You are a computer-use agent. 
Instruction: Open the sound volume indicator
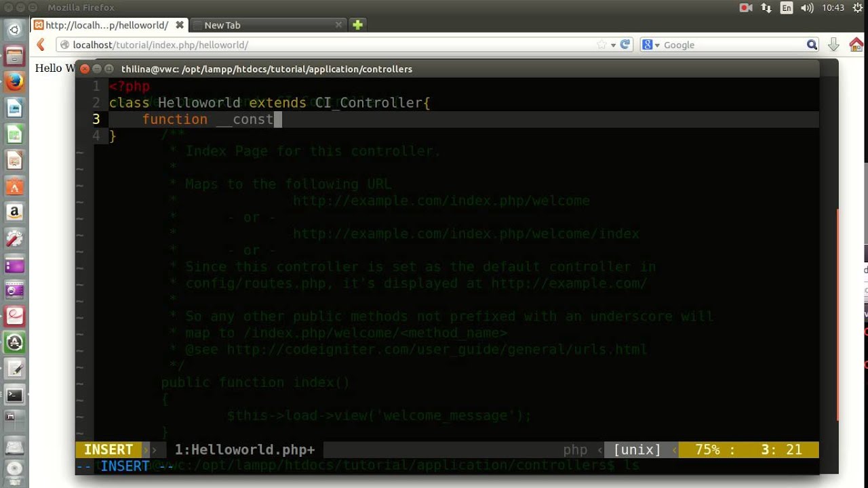pyautogui.click(x=806, y=7)
